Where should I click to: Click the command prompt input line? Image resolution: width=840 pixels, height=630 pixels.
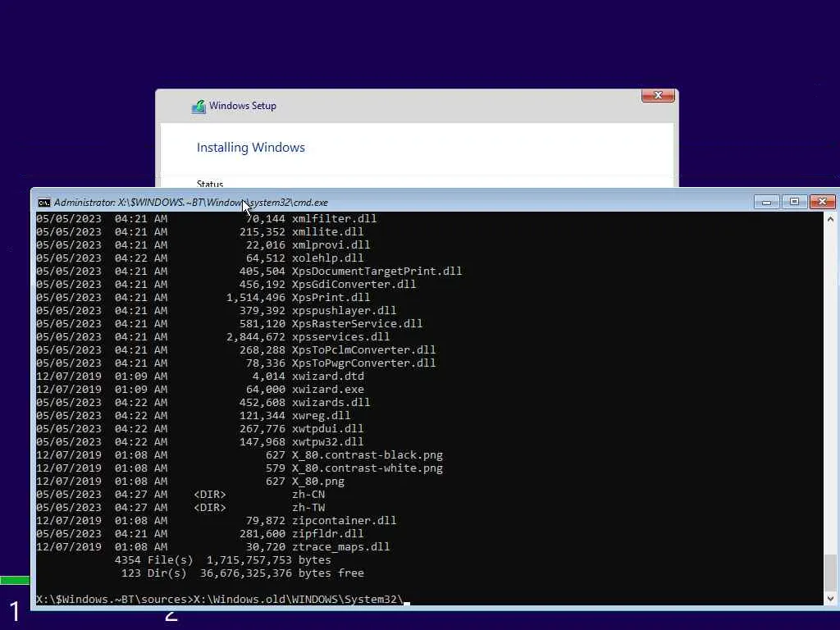tap(223, 599)
